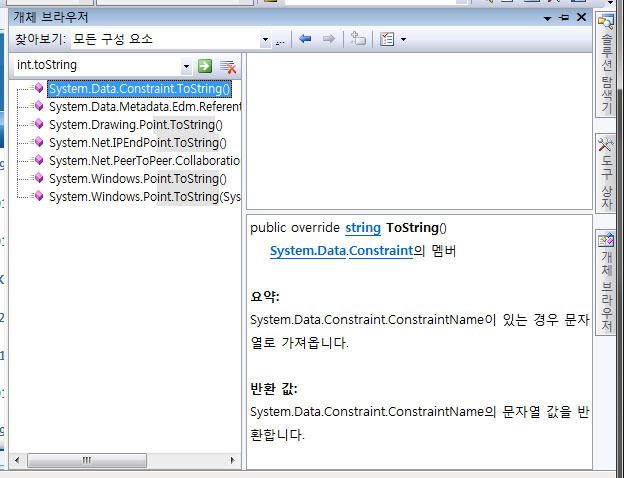The width and height of the screenshot is (624, 478).
Task: Open the Object Browser settings icon
Action: [387, 39]
